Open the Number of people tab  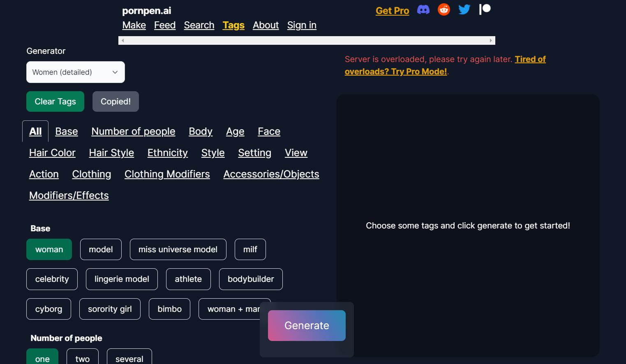coord(133,131)
